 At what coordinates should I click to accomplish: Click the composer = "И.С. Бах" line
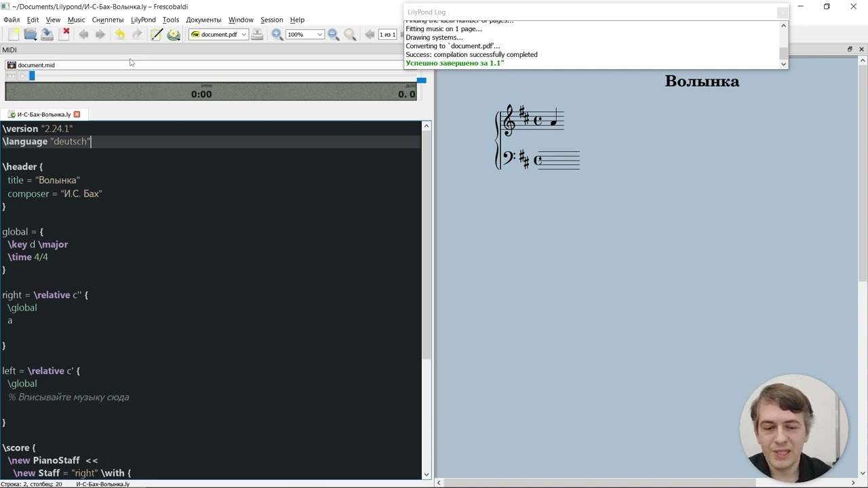[x=54, y=194]
